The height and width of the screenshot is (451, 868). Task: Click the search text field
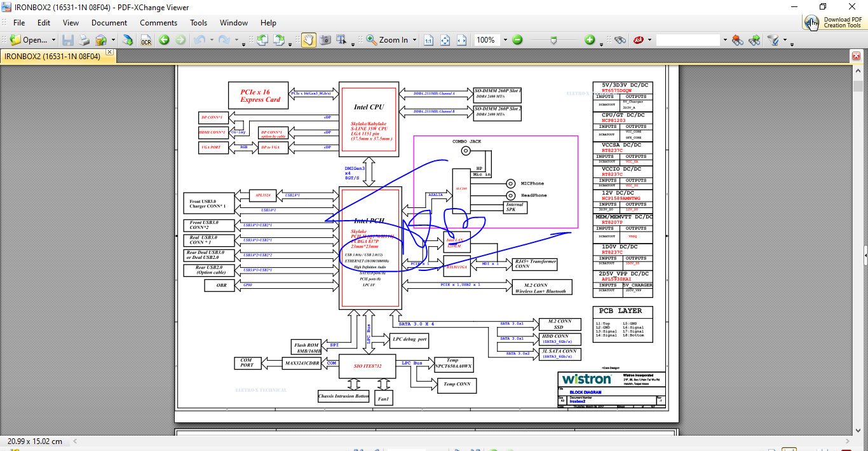click(x=688, y=40)
